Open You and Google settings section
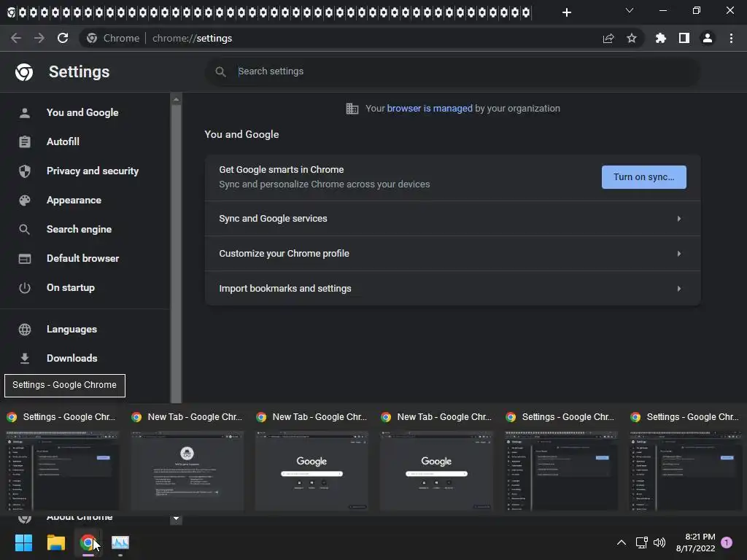 point(82,112)
